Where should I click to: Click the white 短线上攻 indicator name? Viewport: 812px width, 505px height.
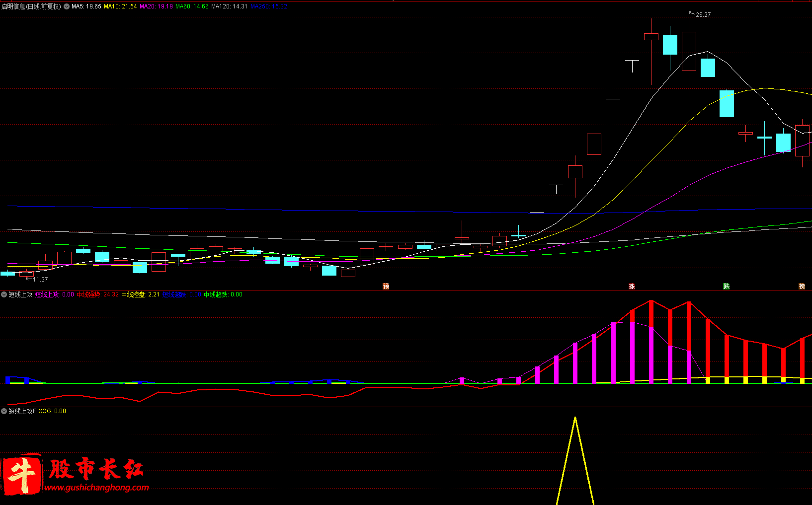click(20, 294)
